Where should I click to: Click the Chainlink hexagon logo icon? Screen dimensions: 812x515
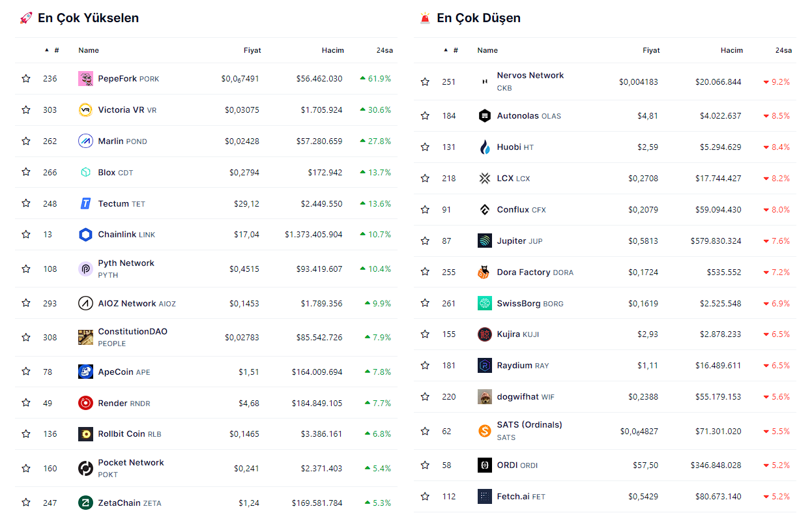[85, 235]
